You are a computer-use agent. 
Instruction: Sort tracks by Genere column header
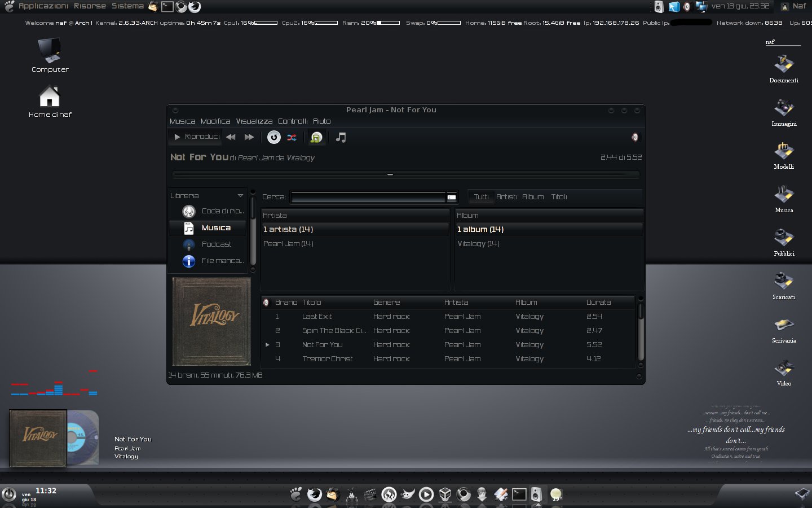click(x=406, y=303)
